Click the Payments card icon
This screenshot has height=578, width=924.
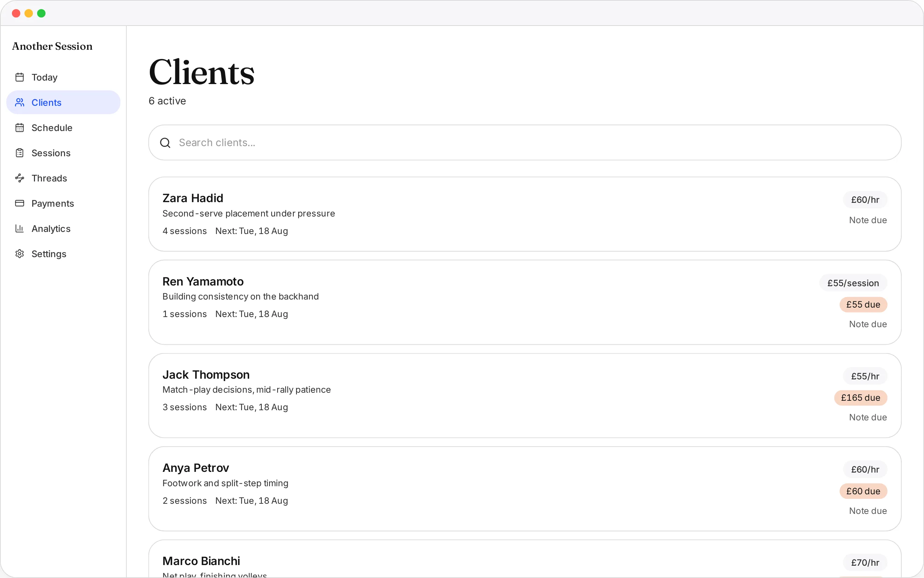20,204
